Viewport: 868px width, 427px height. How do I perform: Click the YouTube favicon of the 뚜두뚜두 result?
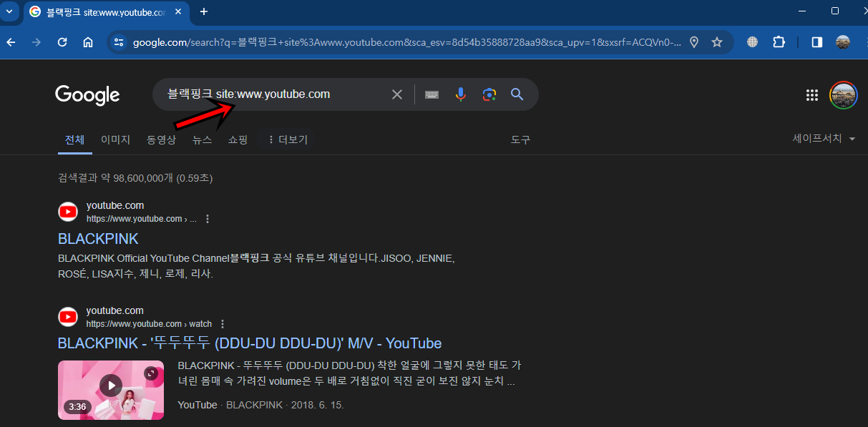point(68,317)
